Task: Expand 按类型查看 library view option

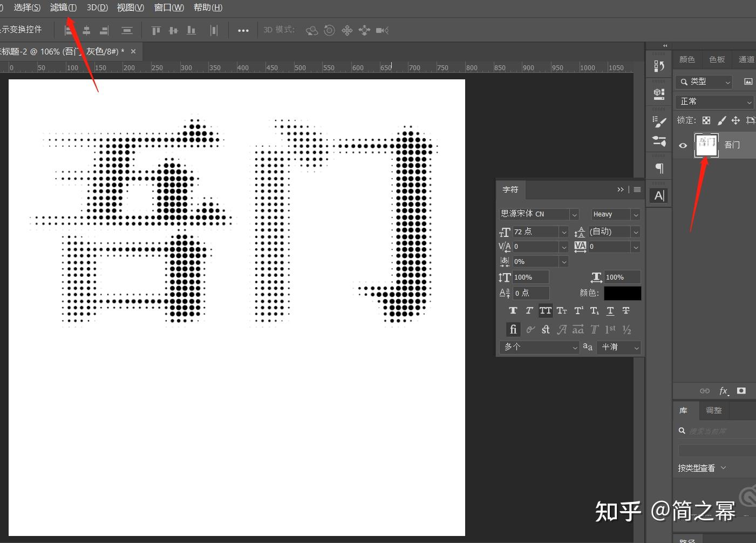Action: click(702, 468)
